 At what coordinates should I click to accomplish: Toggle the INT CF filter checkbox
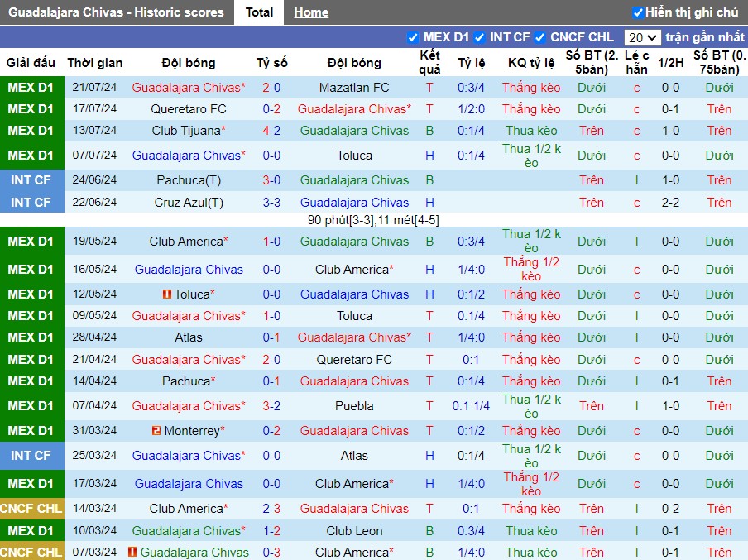pos(479,38)
